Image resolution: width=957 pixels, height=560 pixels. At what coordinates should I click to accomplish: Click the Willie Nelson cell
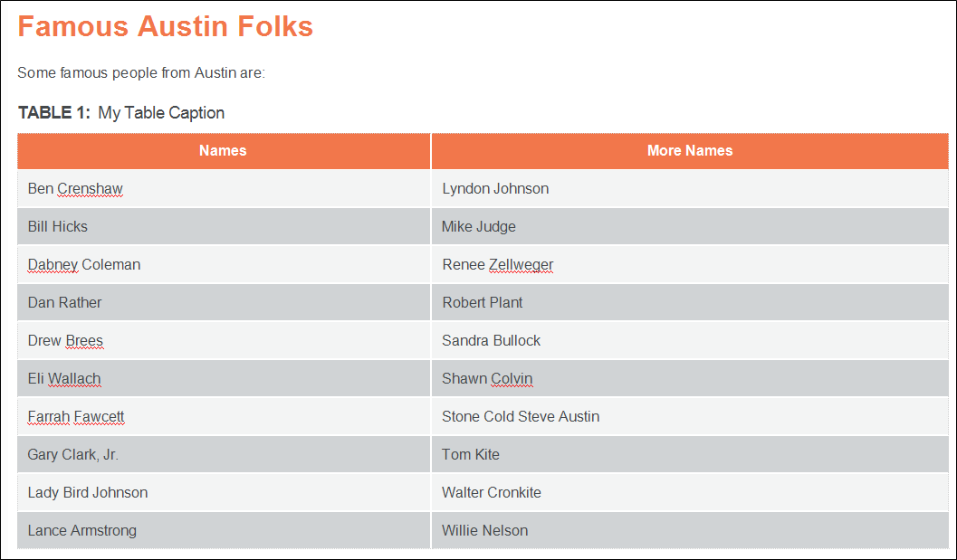(x=690, y=530)
